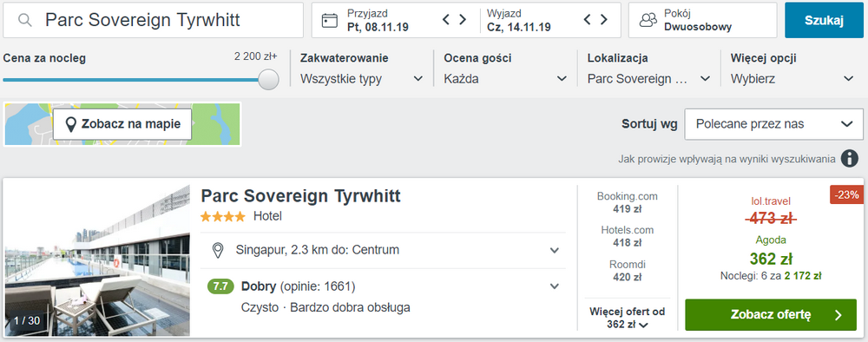
Task: Click the calendar icon next to Przyjazd
Action: [329, 21]
